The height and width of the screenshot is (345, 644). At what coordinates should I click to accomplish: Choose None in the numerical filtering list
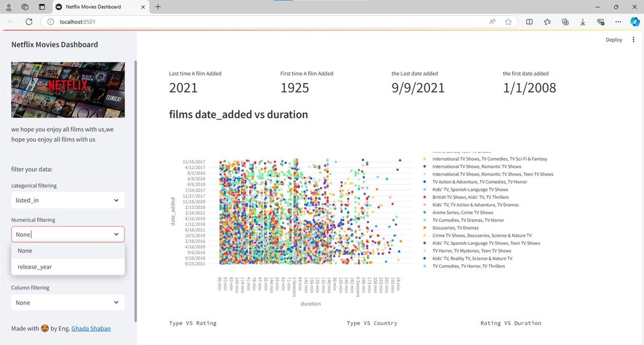68,251
